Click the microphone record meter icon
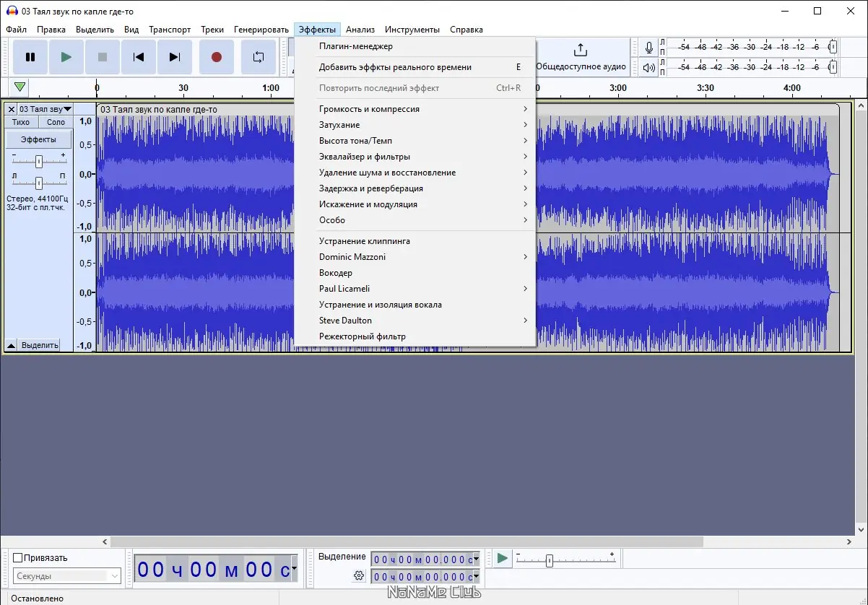This screenshot has width=868, height=605. [x=649, y=48]
